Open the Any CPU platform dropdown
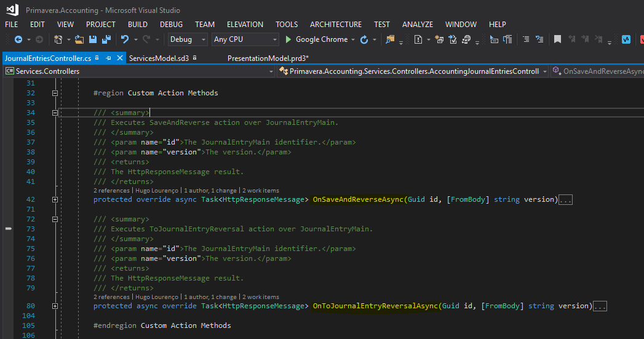Image resolution: width=644 pixels, height=339 pixels. (245, 39)
